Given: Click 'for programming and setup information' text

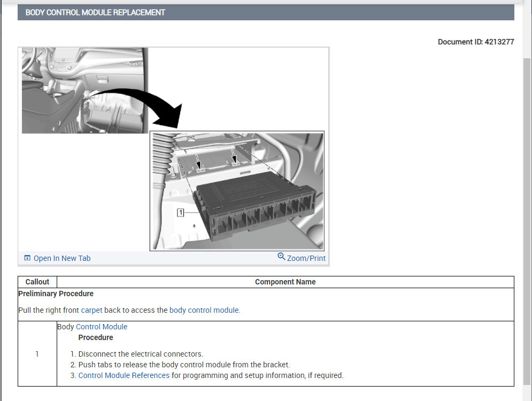Looking at the screenshot, I should [238, 375].
